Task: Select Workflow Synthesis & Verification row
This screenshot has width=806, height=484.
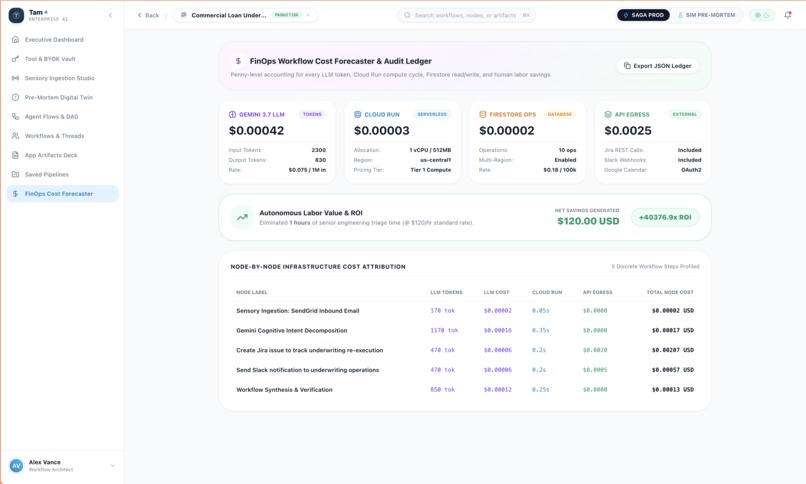Action: (x=465, y=390)
